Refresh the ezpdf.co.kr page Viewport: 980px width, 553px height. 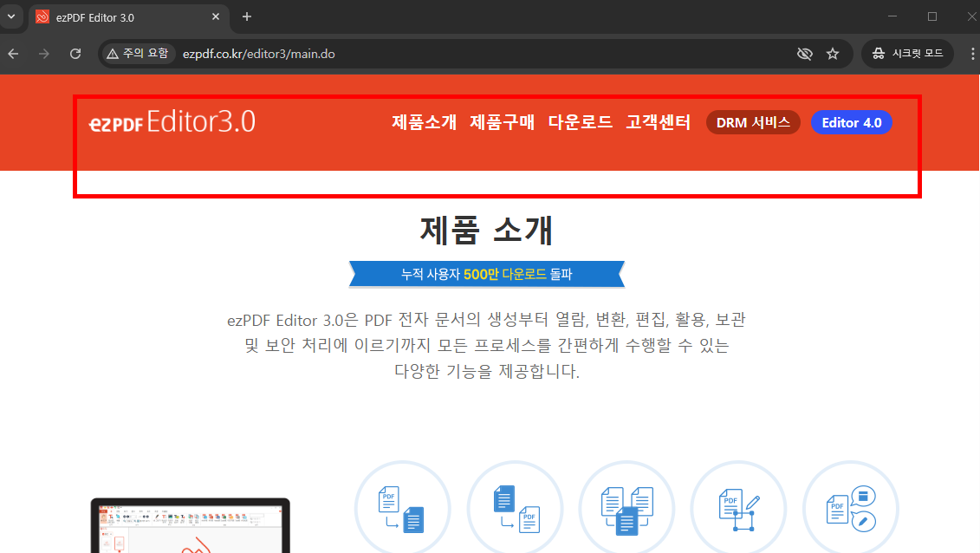click(x=75, y=53)
